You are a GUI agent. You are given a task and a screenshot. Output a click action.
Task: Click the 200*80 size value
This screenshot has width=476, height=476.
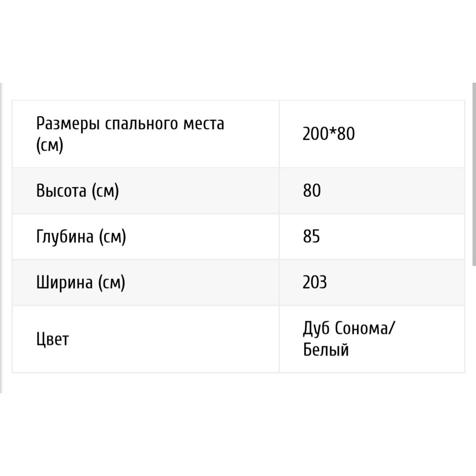pyautogui.click(x=328, y=134)
